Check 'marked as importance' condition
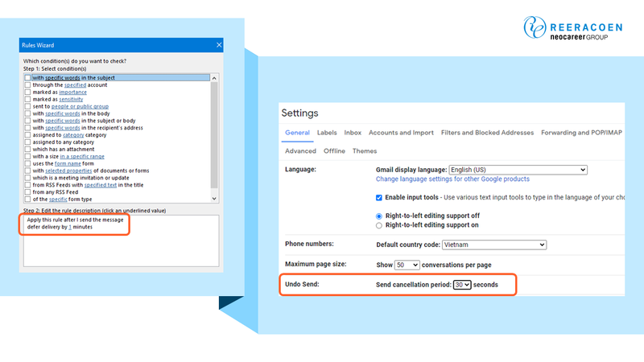Screen dimensions: 644x362 click(27, 92)
